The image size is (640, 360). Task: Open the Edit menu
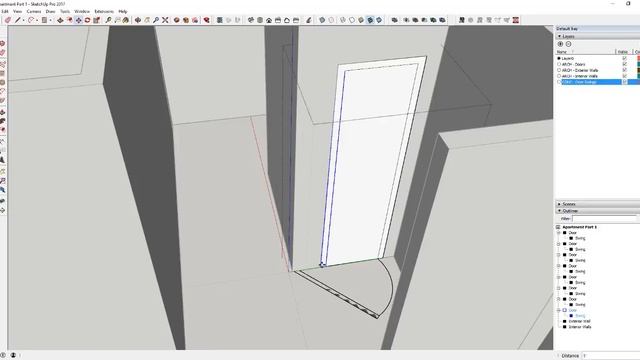click(4, 11)
